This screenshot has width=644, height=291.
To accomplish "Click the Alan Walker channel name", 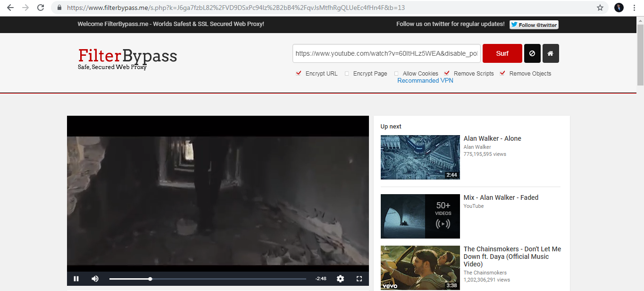I will coord(477,147).
